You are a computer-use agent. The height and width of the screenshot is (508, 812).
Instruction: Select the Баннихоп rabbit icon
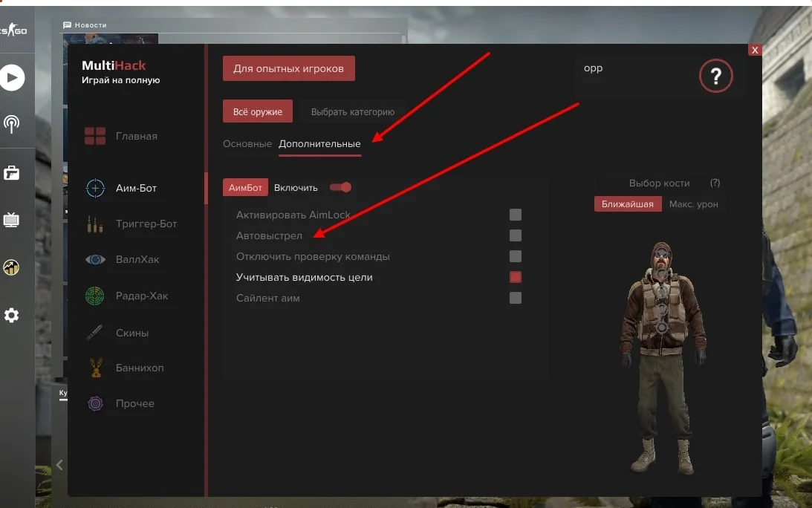click(x=95, y=368)
